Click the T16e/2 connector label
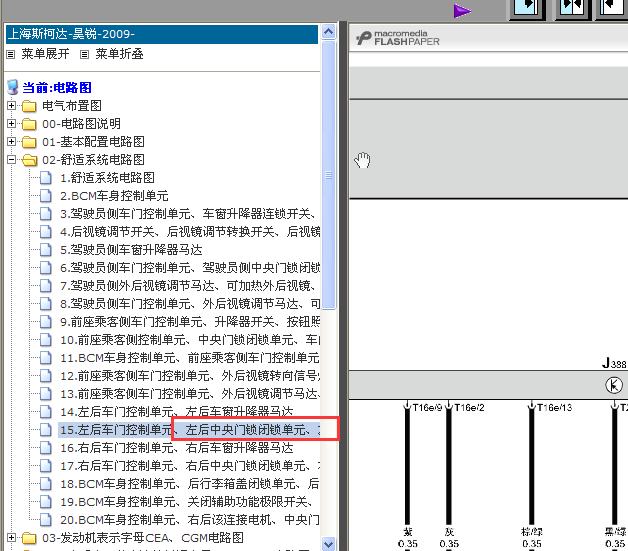Image resolution: width=628 pixels, height=551 pixels. coord(469,408)
